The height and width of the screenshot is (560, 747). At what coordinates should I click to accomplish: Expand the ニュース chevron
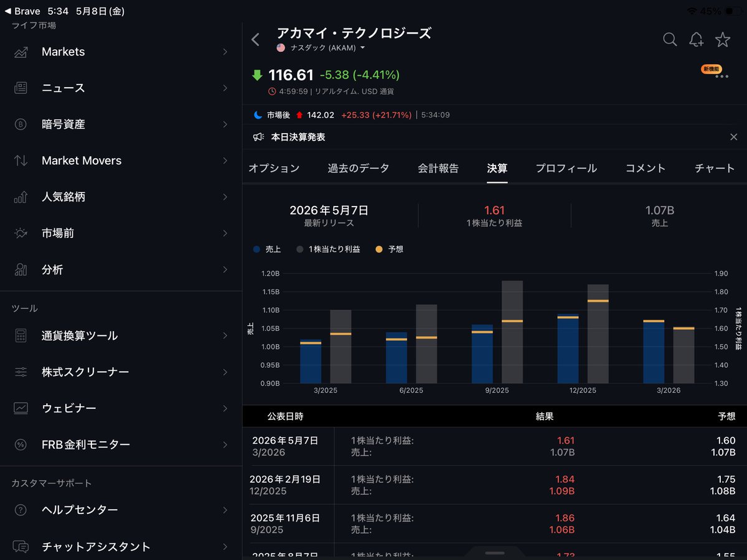pyautogui.click(x=225, y=88)
